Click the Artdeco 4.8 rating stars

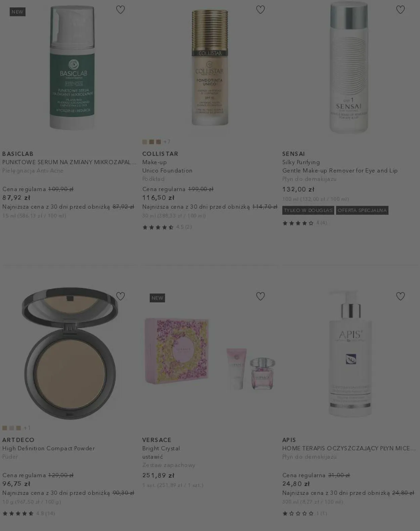(x=18, y=513)
